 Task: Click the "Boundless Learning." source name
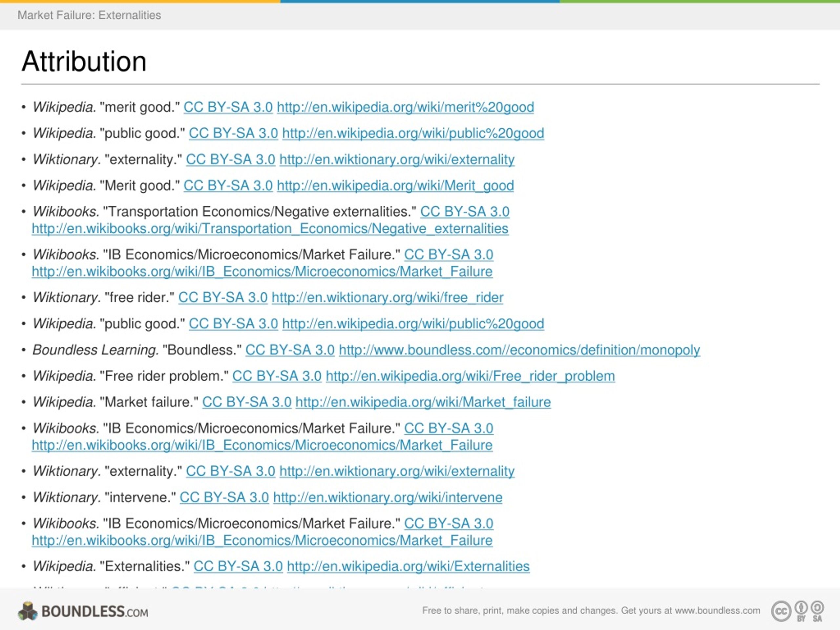pos(96,350)
